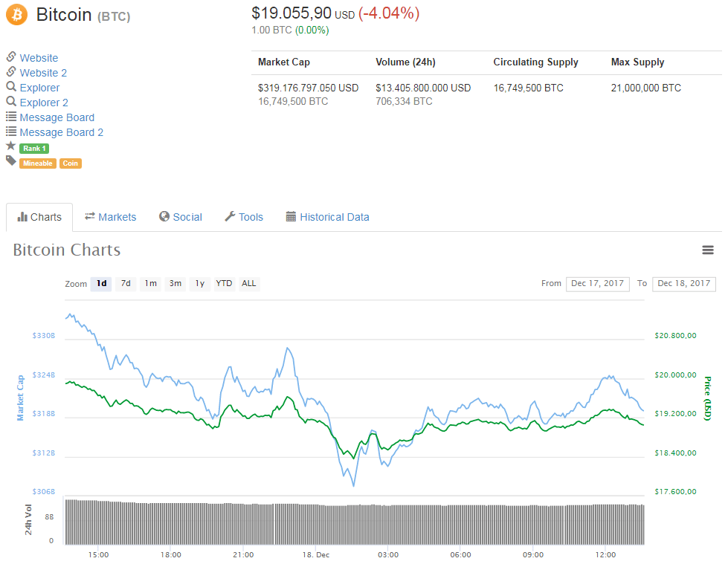
Task: Click the $13.405.800.000 USD volume value
Action: [x=423, y=88]
